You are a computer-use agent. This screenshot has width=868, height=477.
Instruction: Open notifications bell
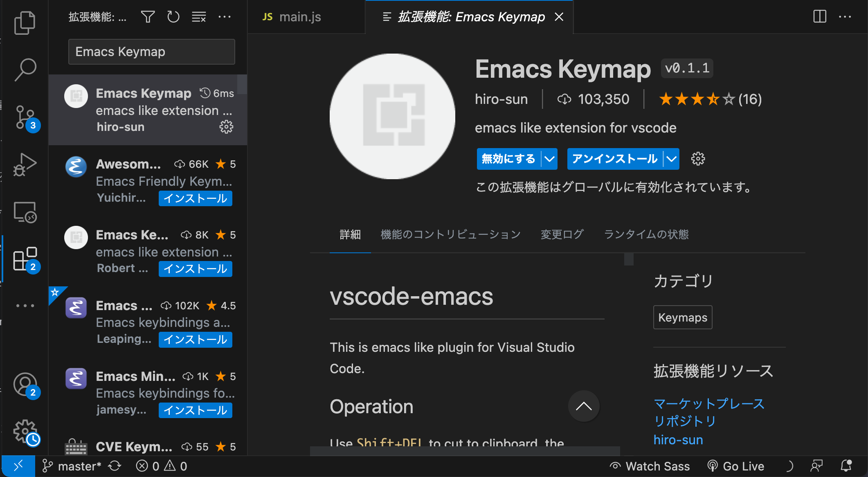click(x=846, y=466)
